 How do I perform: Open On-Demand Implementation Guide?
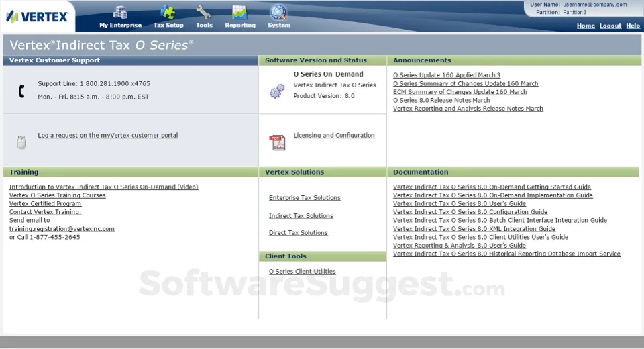pos(493,195)
